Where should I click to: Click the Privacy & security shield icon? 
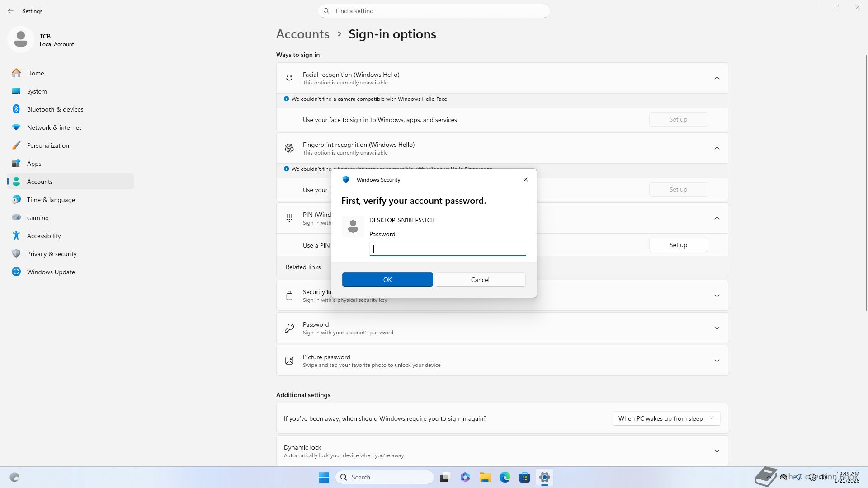pyautogui.click(x=16, y=254)
